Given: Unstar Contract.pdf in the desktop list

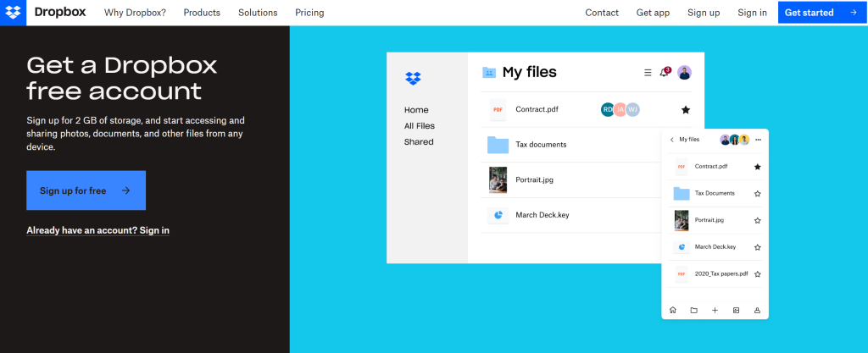Looking at the screenshot, I should (x=685, y=110).
